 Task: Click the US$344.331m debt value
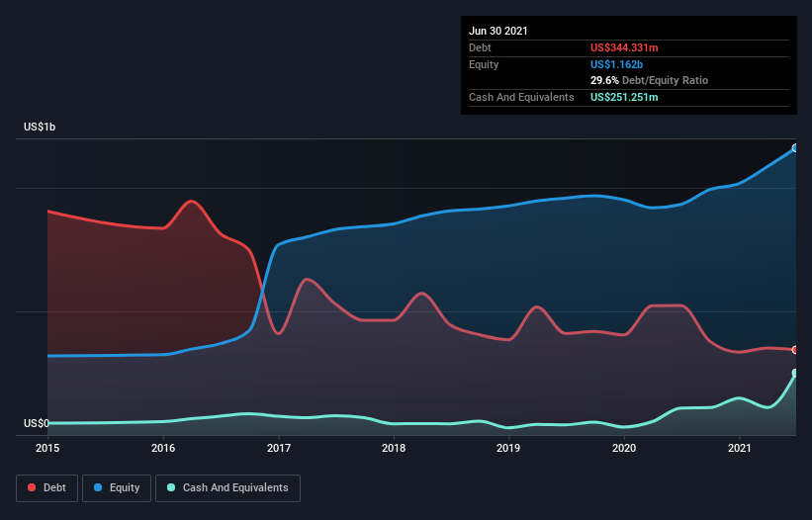tap(624, 47)
